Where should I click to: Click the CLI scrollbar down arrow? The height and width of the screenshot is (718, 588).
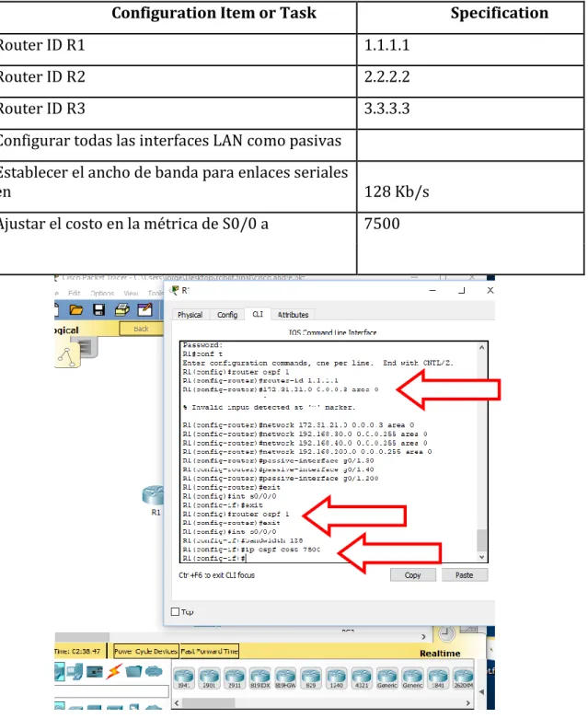(482, 557)
